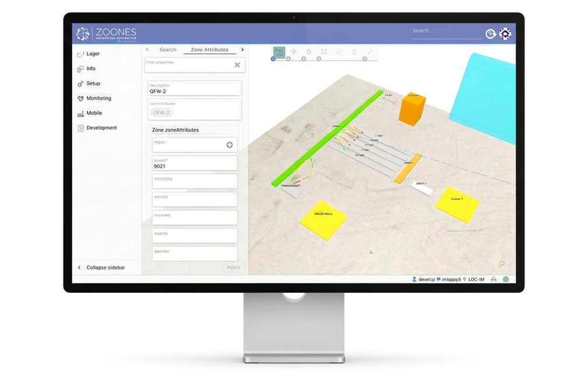Expand more panels using the right chevron

click(242, 50)
